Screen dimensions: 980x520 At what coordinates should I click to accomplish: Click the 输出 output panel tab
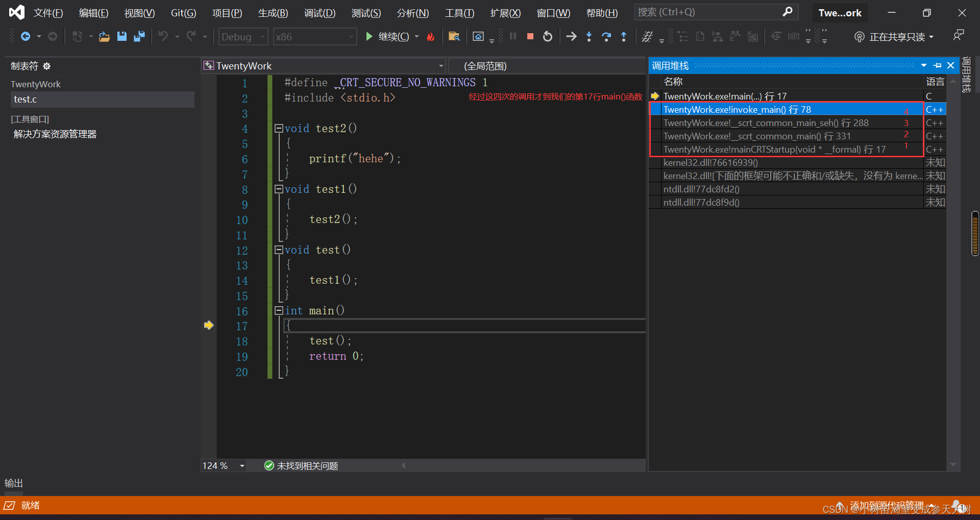point(14,483)
